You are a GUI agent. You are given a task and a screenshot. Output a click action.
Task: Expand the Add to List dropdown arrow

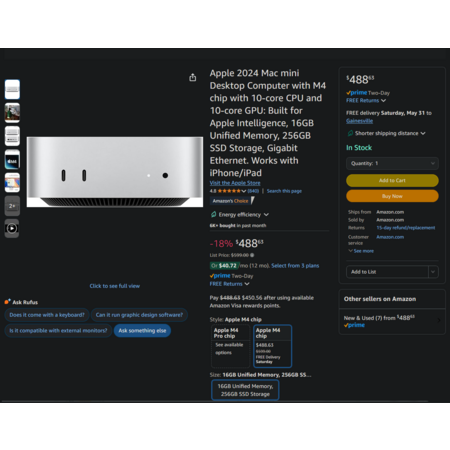coord(433,272)
